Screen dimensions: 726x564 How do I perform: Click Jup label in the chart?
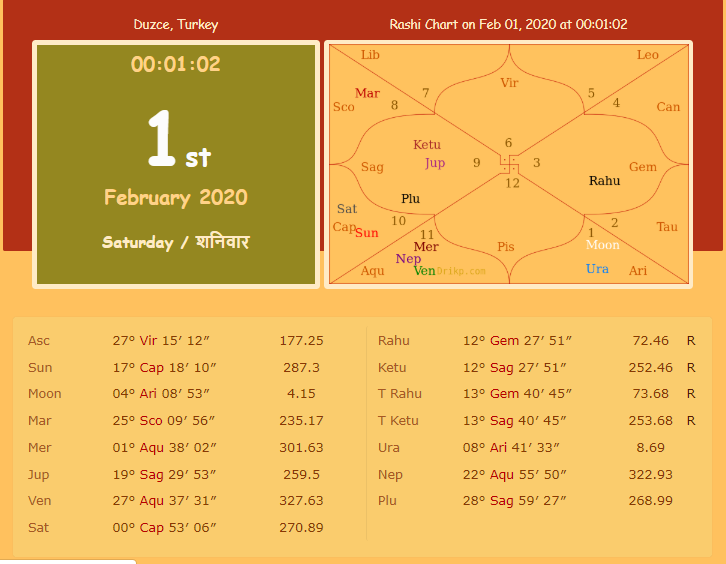pos(435,163)
